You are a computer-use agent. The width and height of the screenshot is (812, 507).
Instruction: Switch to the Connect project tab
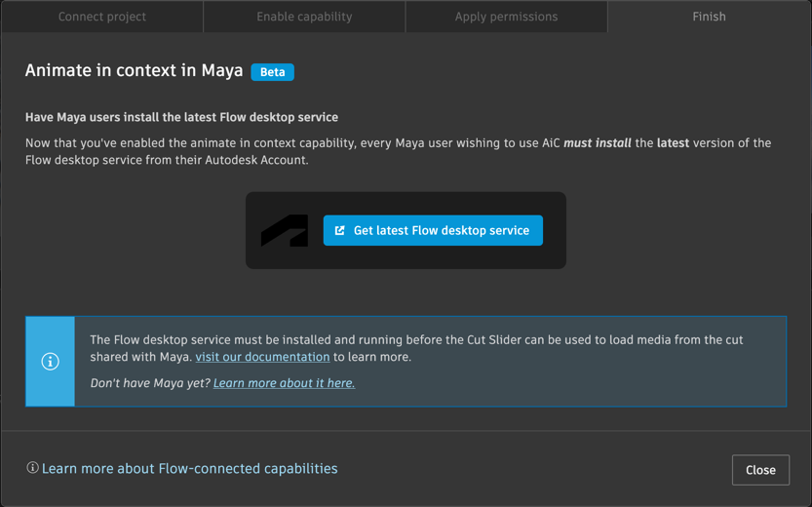tap(102, 17)
